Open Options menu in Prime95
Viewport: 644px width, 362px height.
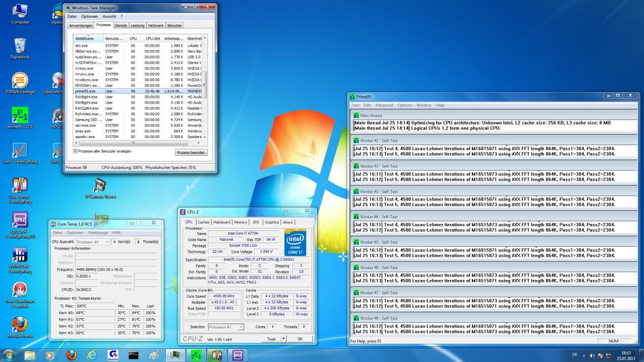pyautogui.click(x=404, y=105)
